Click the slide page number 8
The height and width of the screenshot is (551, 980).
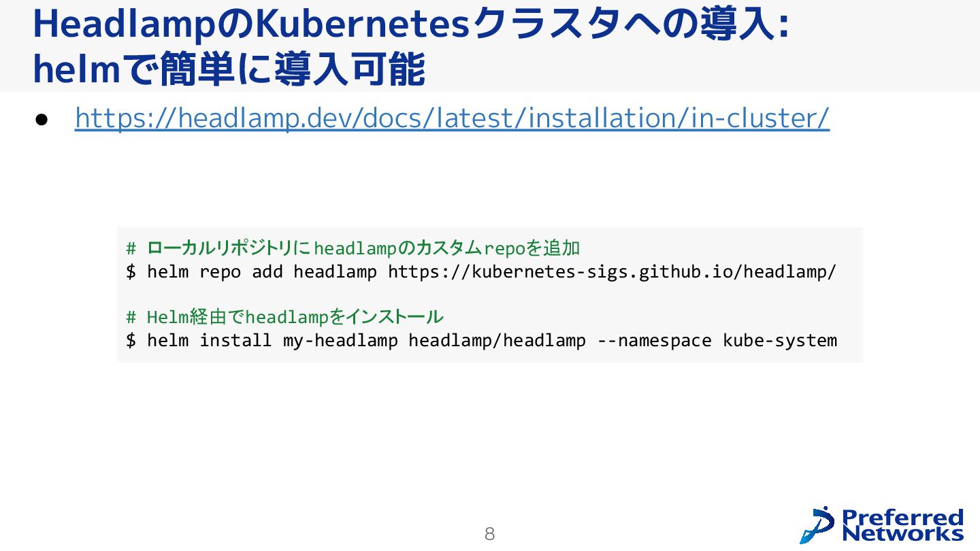pos(489,534)
